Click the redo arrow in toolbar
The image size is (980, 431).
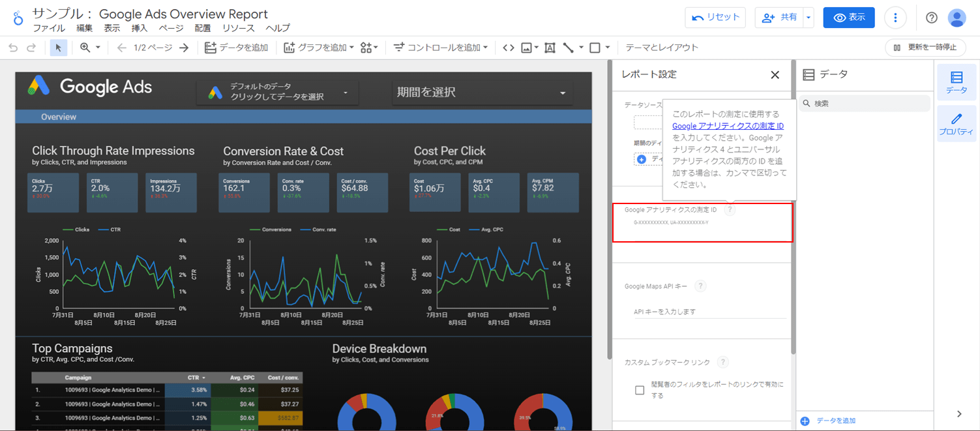[x=31, y=48]
